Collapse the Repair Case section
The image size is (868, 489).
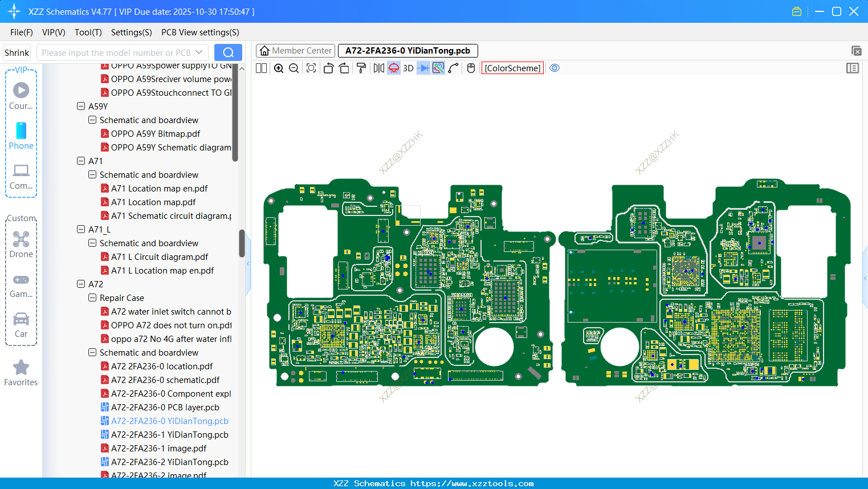click(92, 298)
